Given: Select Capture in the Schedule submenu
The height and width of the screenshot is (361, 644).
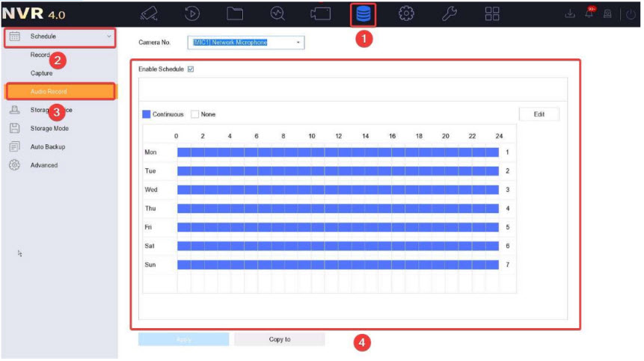Looking at the screenshot, I should [42, 73].
